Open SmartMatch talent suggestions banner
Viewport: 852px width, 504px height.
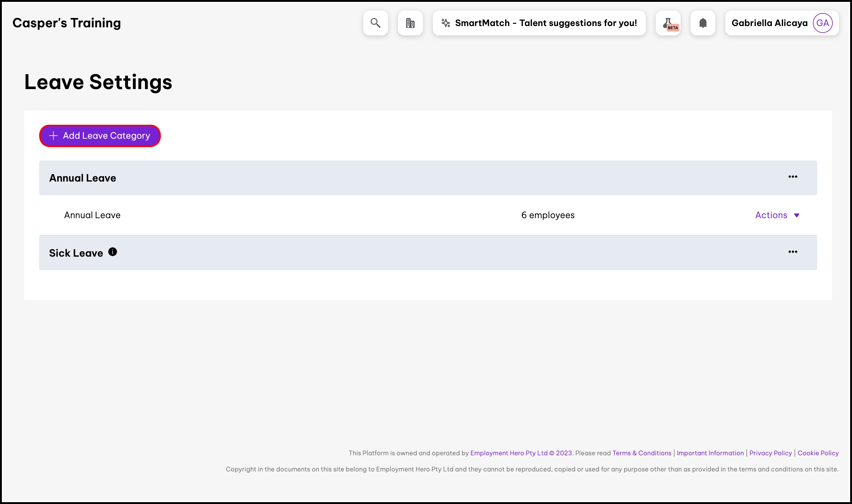[x=545, y=23]
